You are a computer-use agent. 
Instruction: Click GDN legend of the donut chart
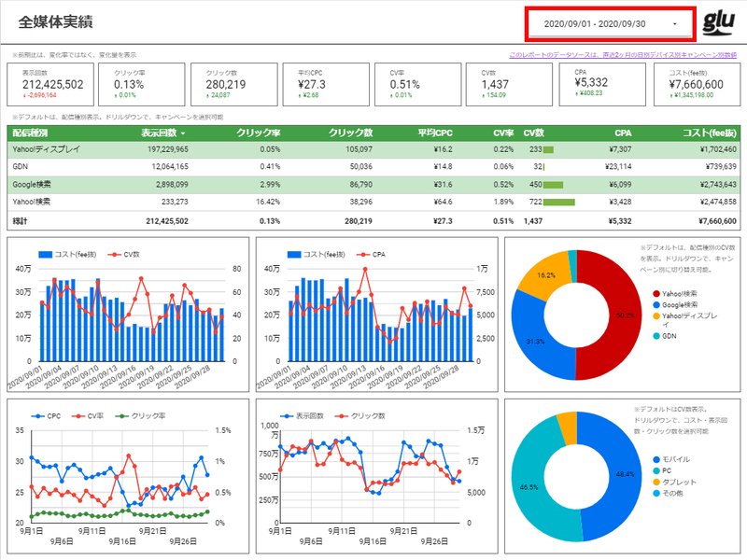click(665, 336)
